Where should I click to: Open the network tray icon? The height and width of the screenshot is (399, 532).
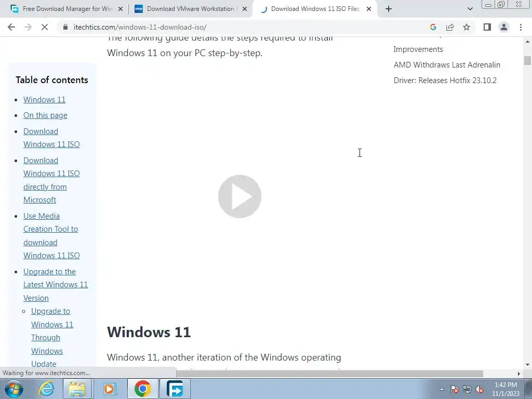tap(467, 390)
